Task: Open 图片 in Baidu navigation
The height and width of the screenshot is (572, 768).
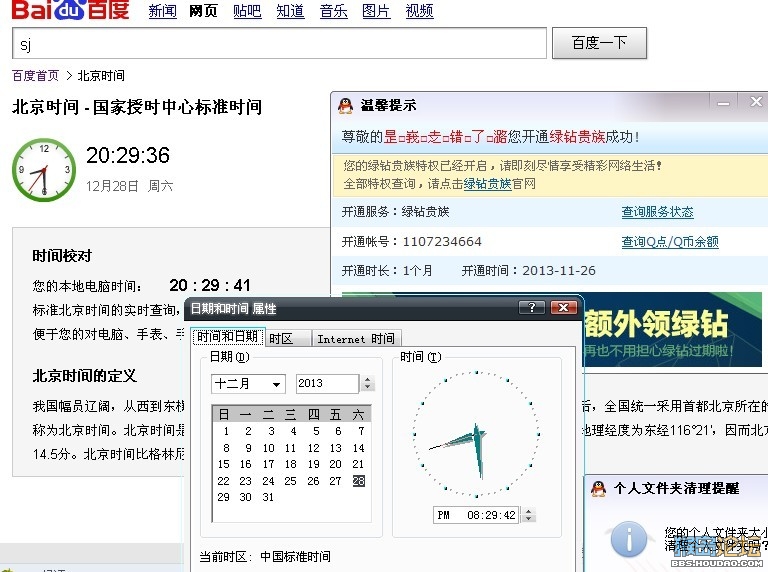Action: coord(376,11)
